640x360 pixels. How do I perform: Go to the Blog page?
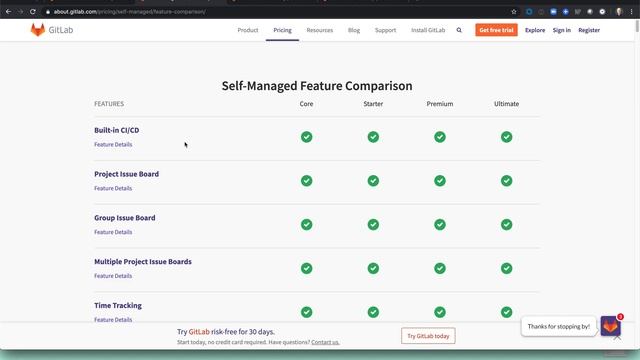point(354,30)
